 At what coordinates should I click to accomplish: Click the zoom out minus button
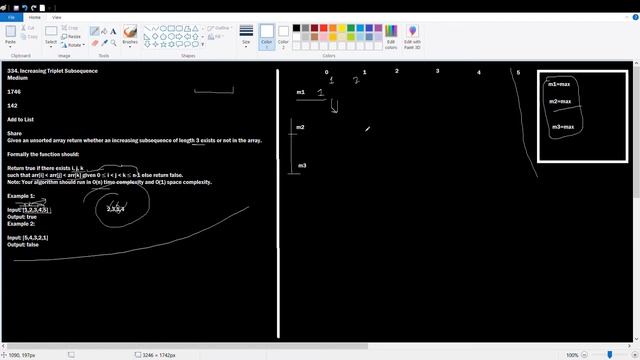pos(584,355)
